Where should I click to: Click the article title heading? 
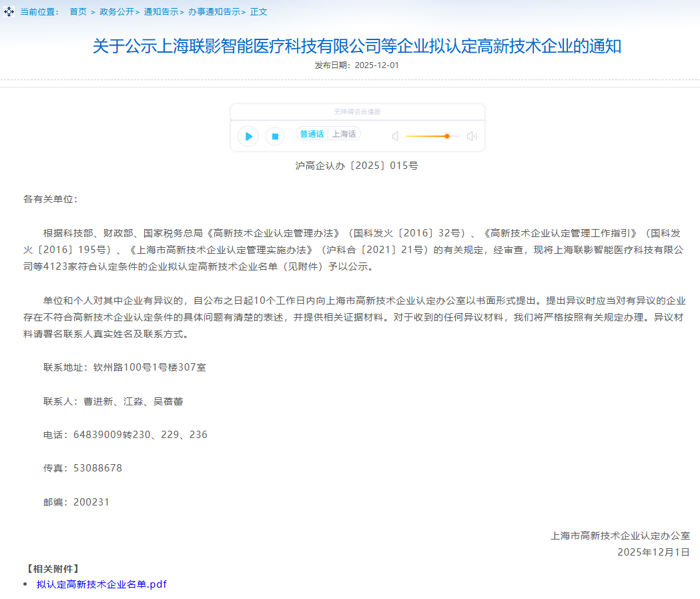click(357, 46)
